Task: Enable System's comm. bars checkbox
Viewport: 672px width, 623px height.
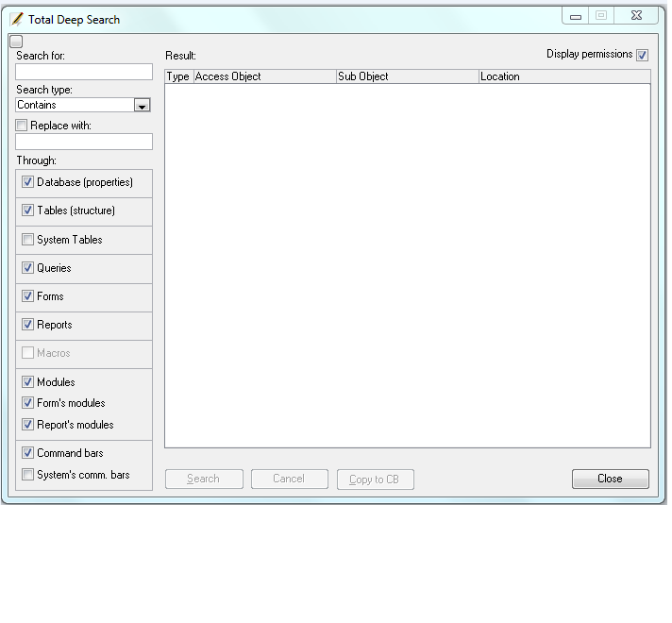Action: click(x=28, y=474)
